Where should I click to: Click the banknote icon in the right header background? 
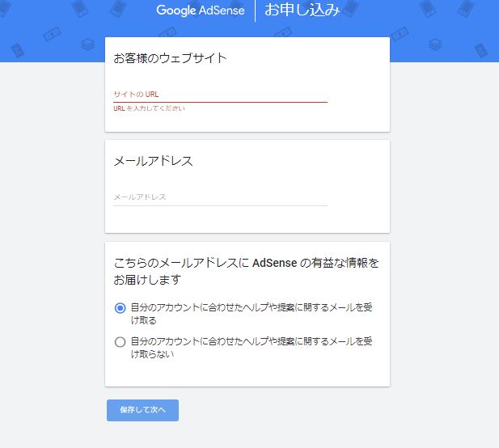(400, 34)
